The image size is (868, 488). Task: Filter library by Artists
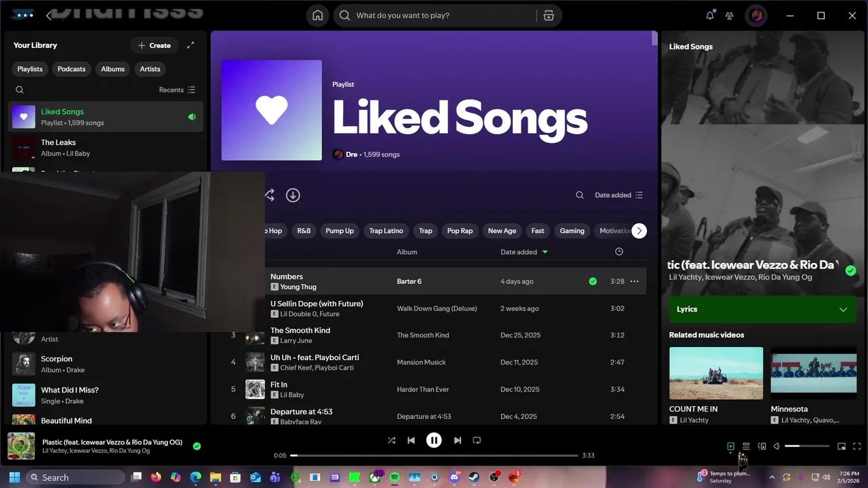coord(150,69)
